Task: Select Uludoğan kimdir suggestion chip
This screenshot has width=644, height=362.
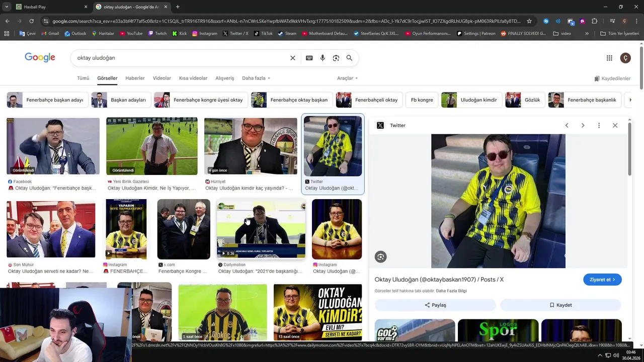Action: (471, 100)
